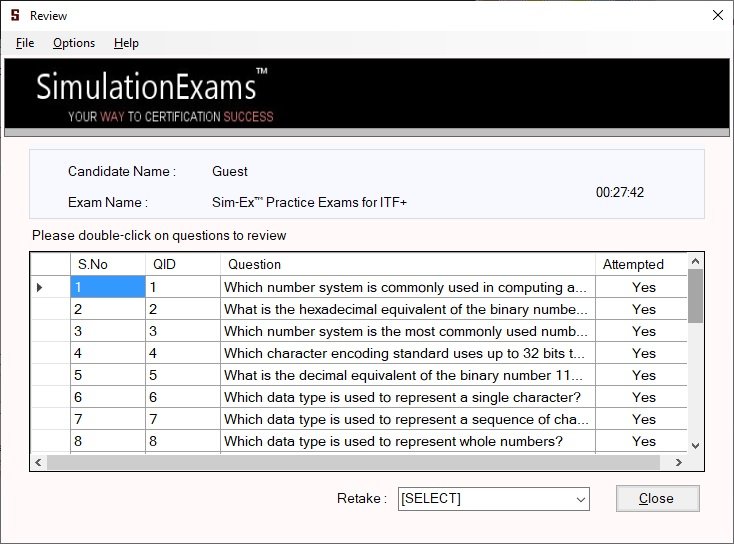Click the Attempted 'Yes' cell in row 2
Screen dimensions: 734x544
pos(641,309)
